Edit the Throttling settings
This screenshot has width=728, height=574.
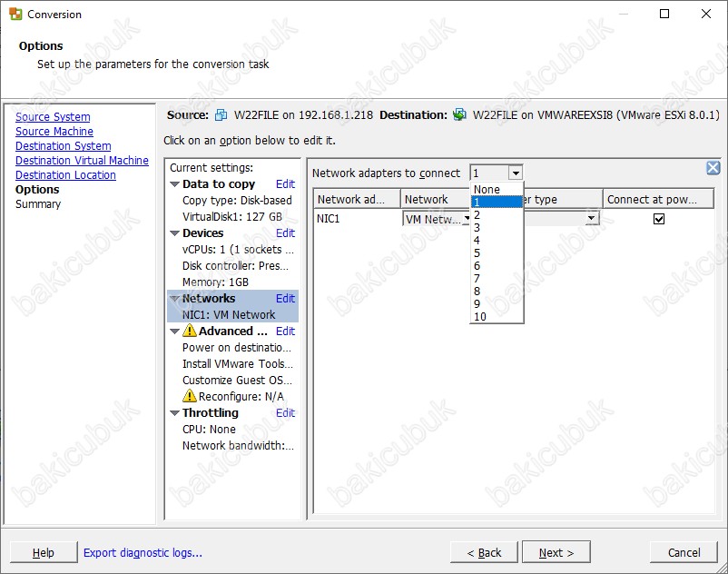pyautogui.click(x=285, y=413)
